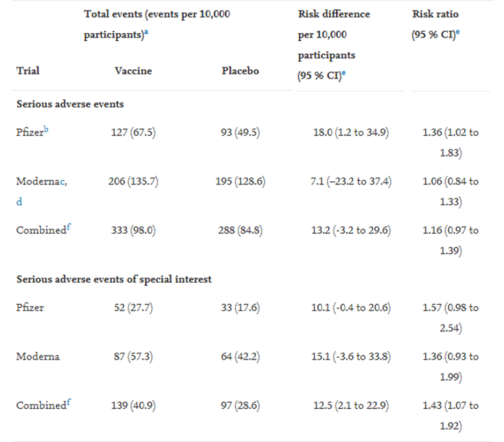Click the Serious adverse events heading
Viewport: 504px width, 442px height.
click(x=70, y=104)
